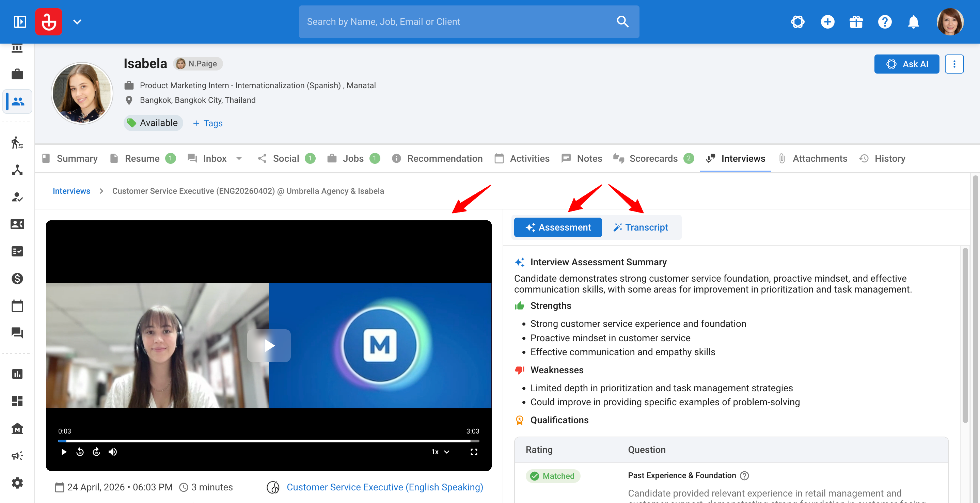The height and width of the screenshot is (503, 980).
Task: Open Candidates people icon in sidebar
Action: [17, 101]
